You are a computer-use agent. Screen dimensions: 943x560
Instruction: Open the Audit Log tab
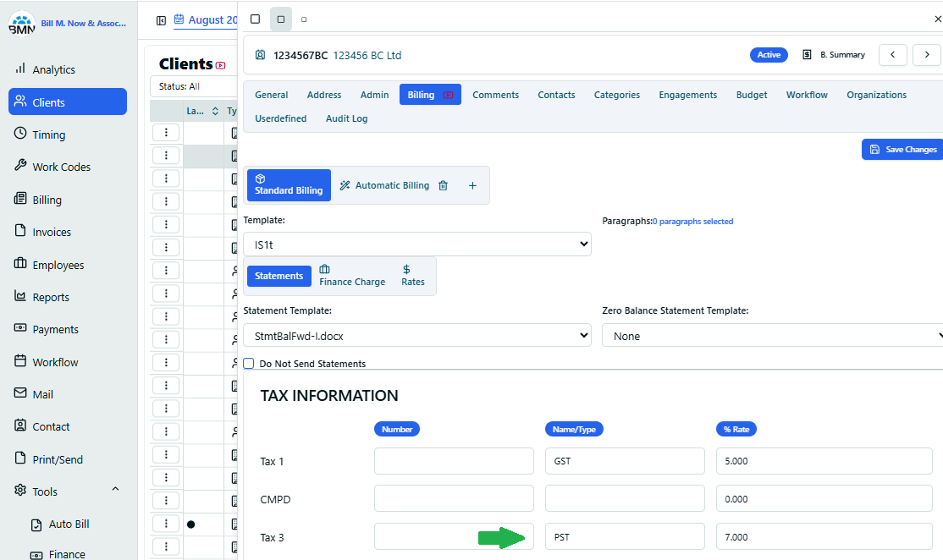point(346,118)
